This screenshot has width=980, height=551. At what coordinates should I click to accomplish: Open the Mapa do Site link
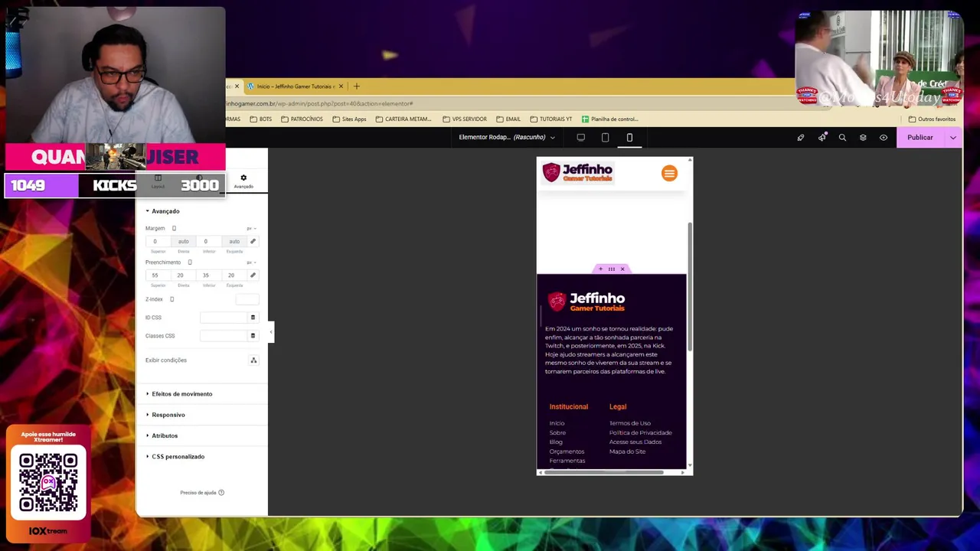627,452
